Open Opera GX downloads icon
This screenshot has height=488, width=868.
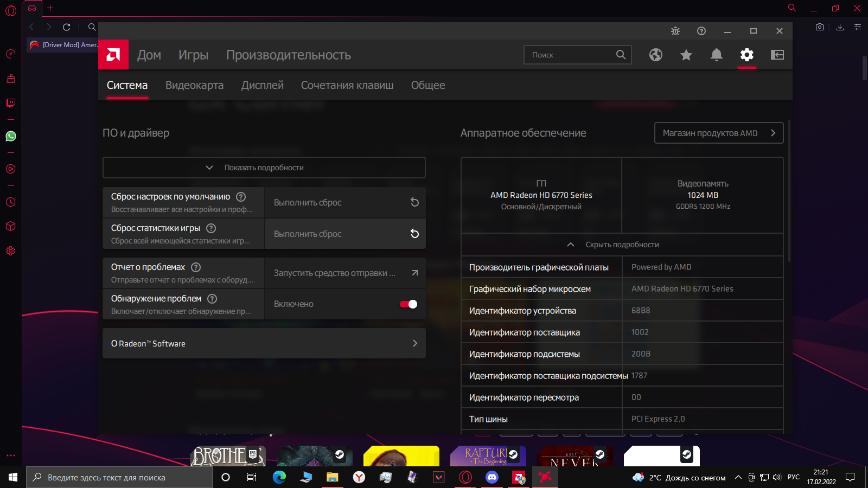tap(840, 27)
